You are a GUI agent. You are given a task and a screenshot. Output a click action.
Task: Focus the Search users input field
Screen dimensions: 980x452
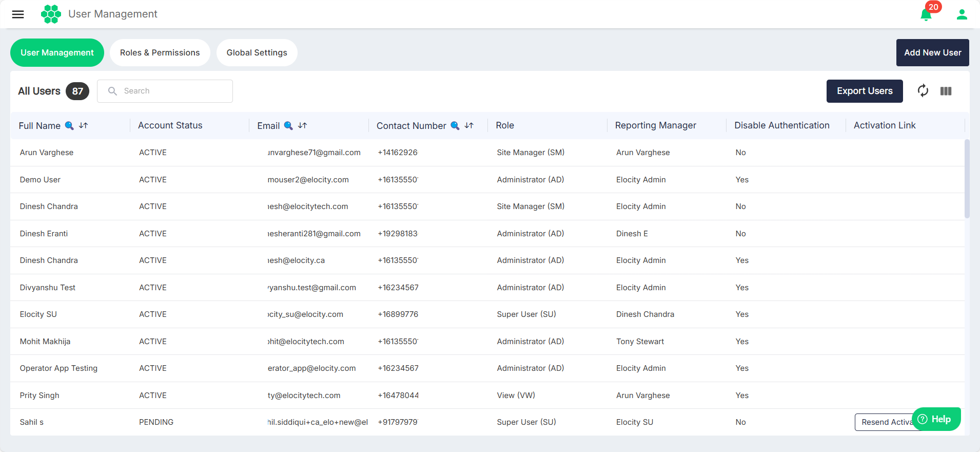click(165, 91)
